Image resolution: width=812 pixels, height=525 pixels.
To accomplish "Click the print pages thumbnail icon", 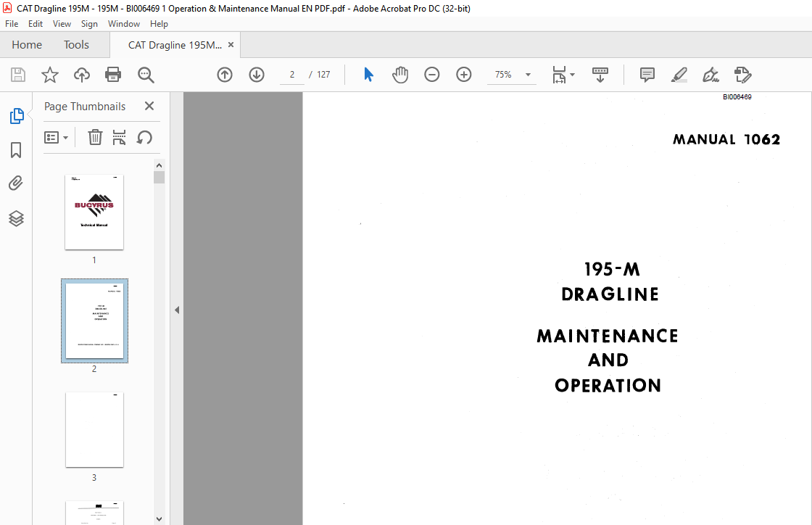I will (x=119, y=137).
